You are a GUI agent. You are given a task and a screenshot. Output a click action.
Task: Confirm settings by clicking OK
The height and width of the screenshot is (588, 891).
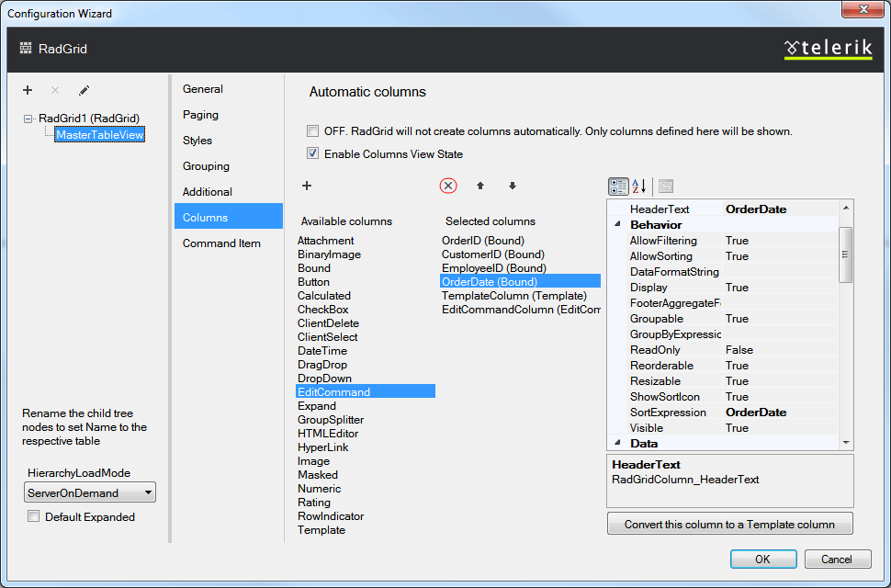coord(762,559)
